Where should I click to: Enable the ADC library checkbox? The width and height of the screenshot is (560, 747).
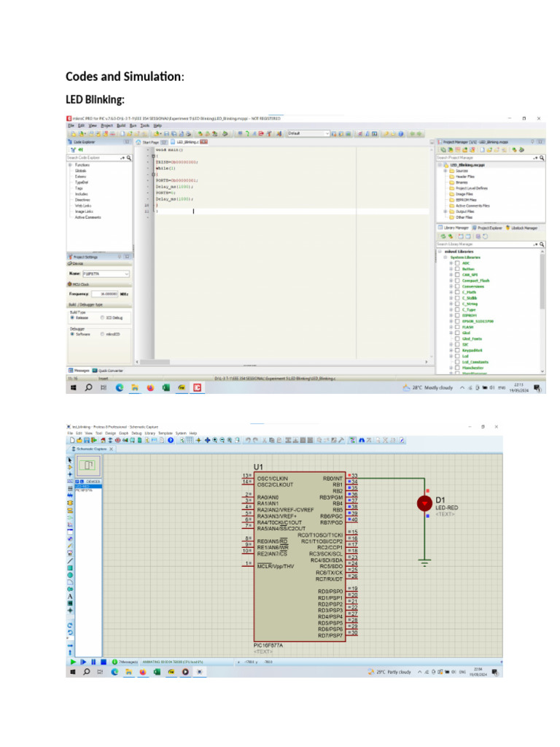click(457, 263)
